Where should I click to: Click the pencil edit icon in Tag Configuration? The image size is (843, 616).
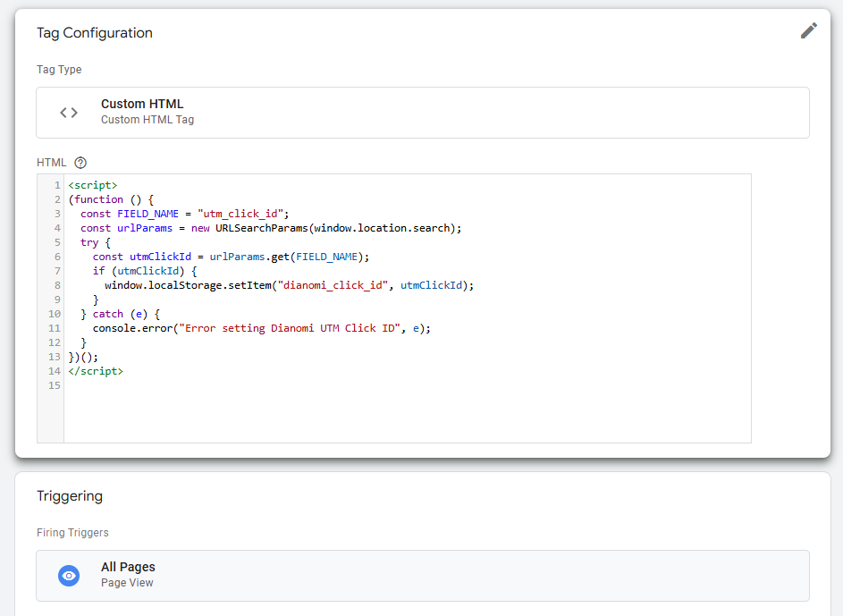click(809, 30)
